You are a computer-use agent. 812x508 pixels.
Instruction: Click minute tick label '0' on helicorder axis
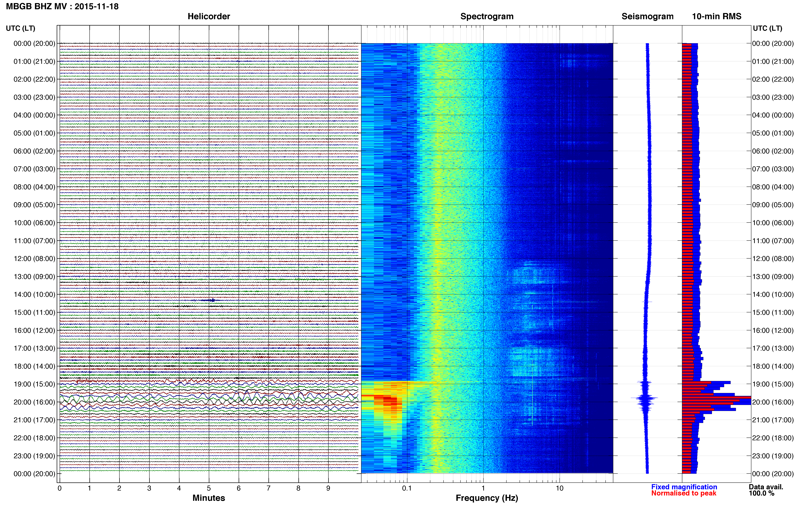point(59,488)
